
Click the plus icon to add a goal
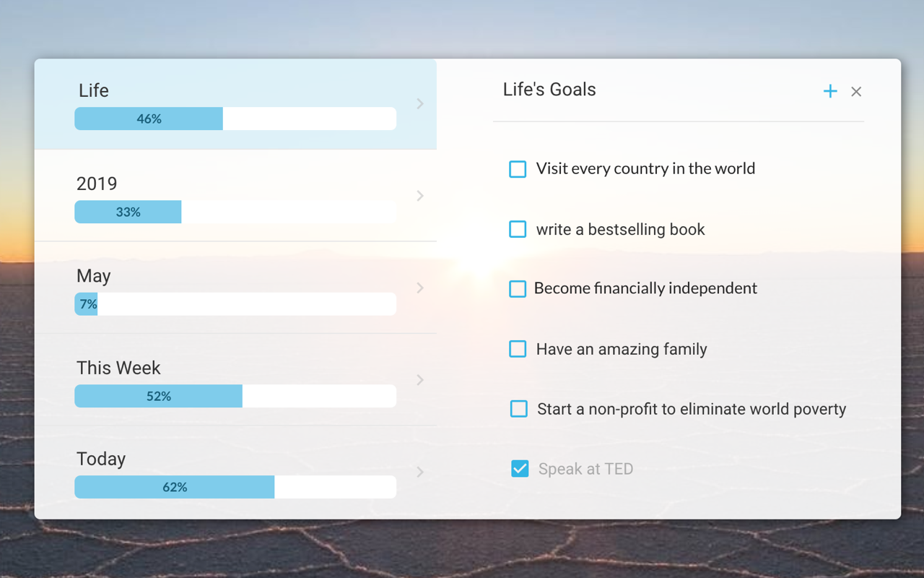tap(830, 91)
